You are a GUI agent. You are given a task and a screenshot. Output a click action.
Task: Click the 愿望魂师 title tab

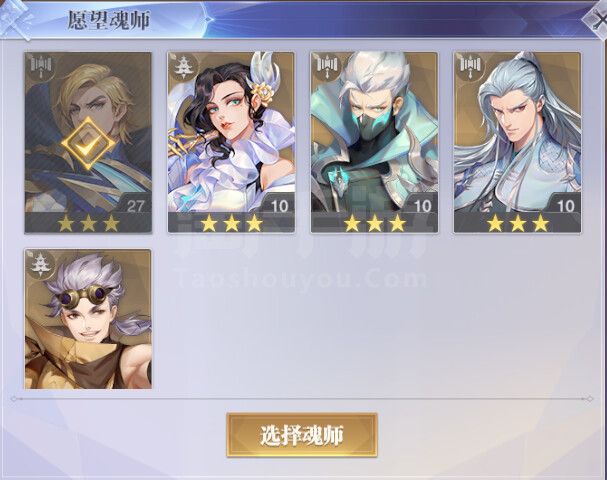point(108,20)
